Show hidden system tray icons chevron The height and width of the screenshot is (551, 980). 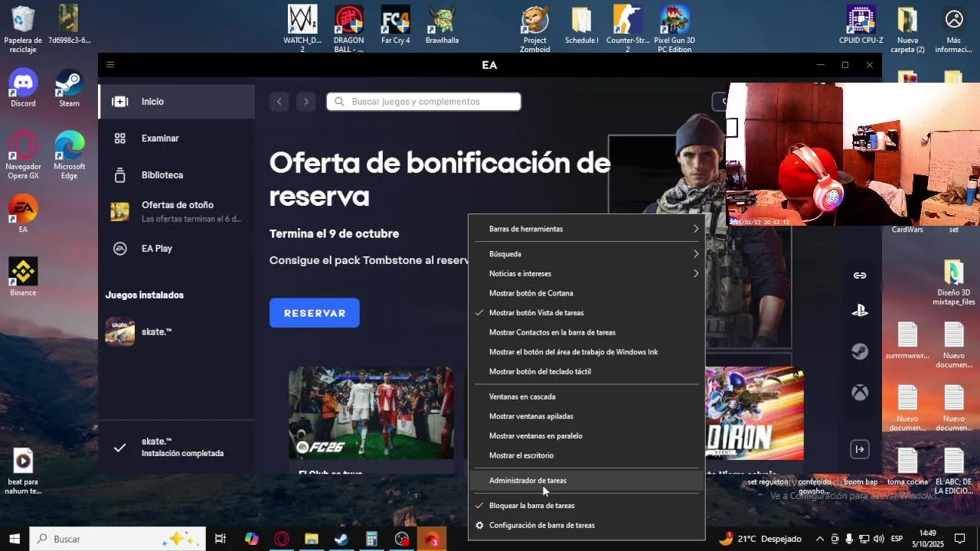point(820,539)
